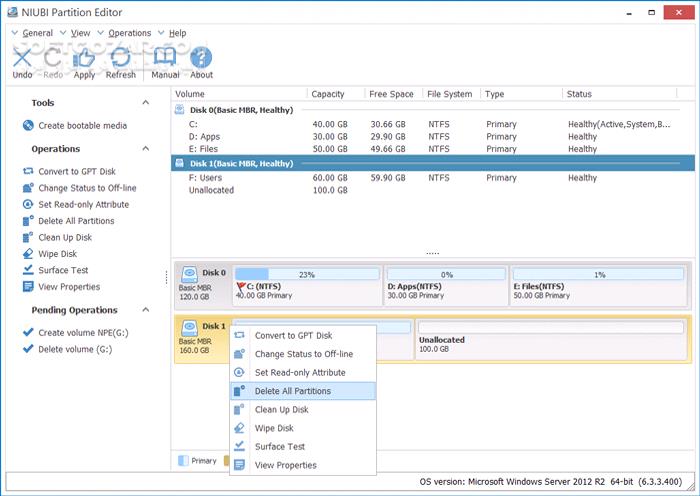This screenshot has height=496, width=700.
Task: Click Delete All Partitions in sidebar
Action: tap(76, 221)
